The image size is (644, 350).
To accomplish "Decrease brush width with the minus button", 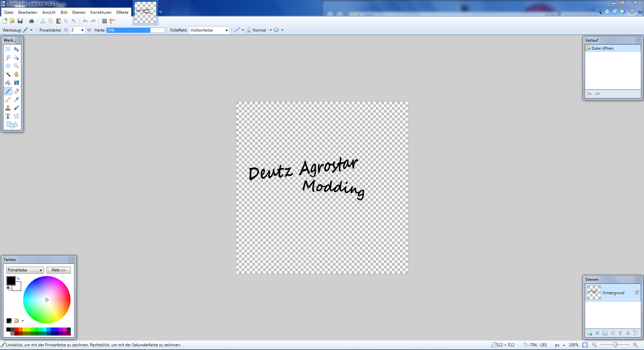I will point(66,30).
